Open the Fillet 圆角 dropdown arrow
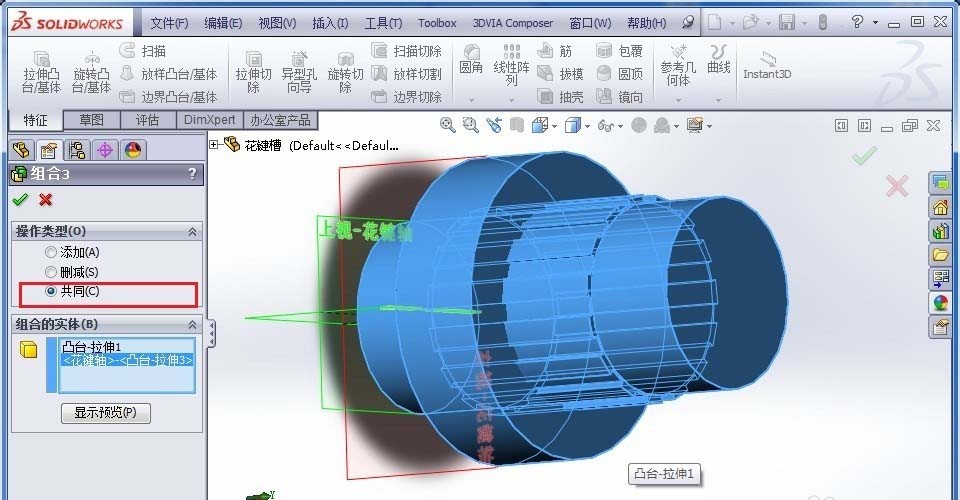The width and height of the screenshot is (960, 500). [471, 100]
